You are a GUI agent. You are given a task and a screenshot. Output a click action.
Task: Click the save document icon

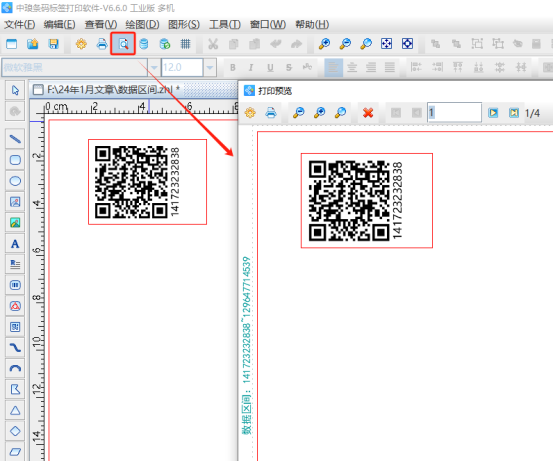53,44
